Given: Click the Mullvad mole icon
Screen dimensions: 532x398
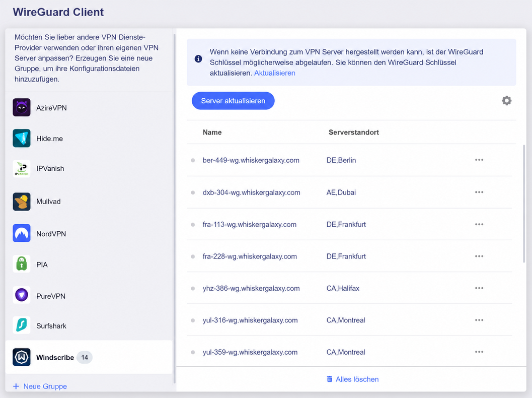Looking at the screenshot, I should tap(21, 202).
